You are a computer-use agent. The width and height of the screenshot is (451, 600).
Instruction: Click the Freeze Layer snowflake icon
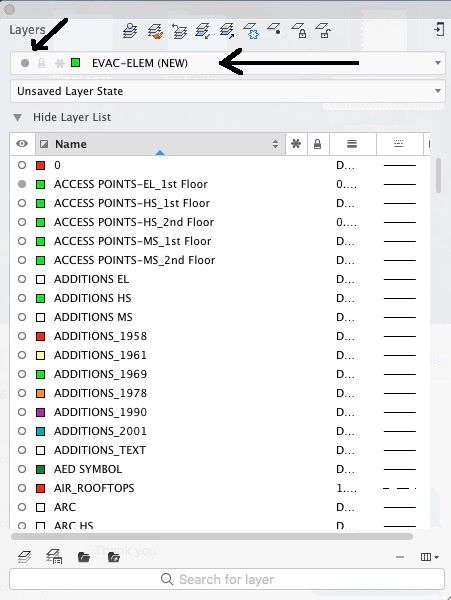pos(251,31)
